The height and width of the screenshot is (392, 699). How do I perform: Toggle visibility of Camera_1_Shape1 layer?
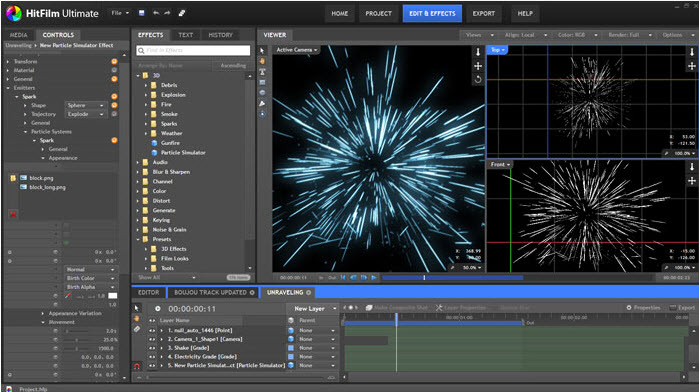tap(152, 339)
